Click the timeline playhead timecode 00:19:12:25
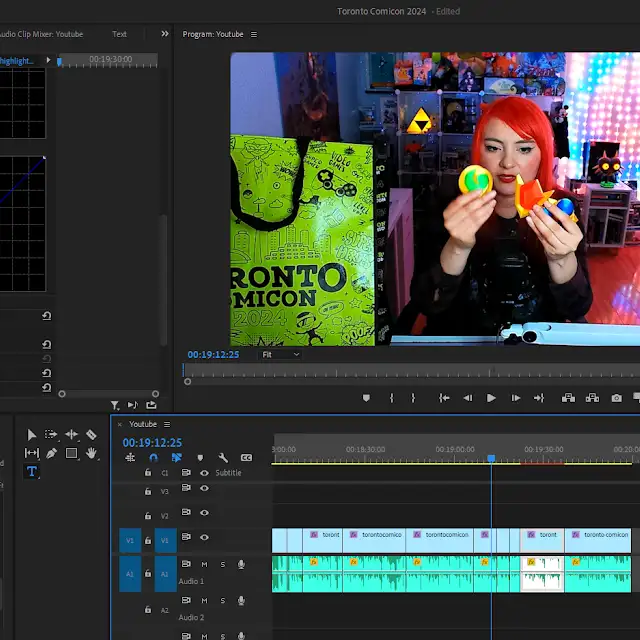This screenshot has width=640, height=640. pos(152,442)
